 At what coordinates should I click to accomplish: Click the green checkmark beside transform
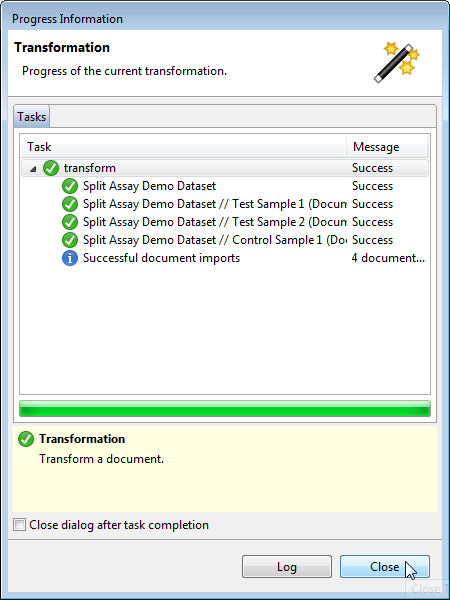51,168
